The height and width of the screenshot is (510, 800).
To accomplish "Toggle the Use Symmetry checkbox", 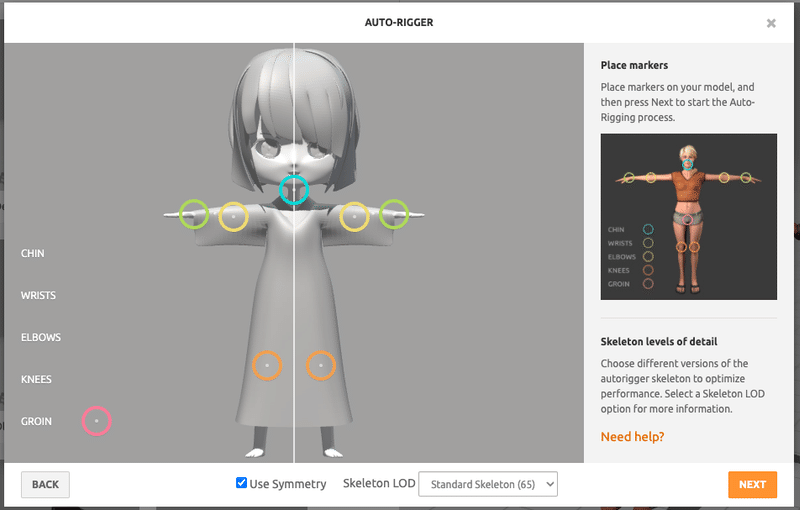I will click(x=241, y=482).
